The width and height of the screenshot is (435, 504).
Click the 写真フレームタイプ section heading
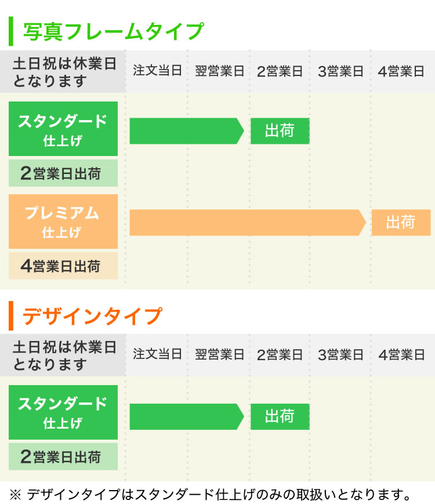point(113,31)
